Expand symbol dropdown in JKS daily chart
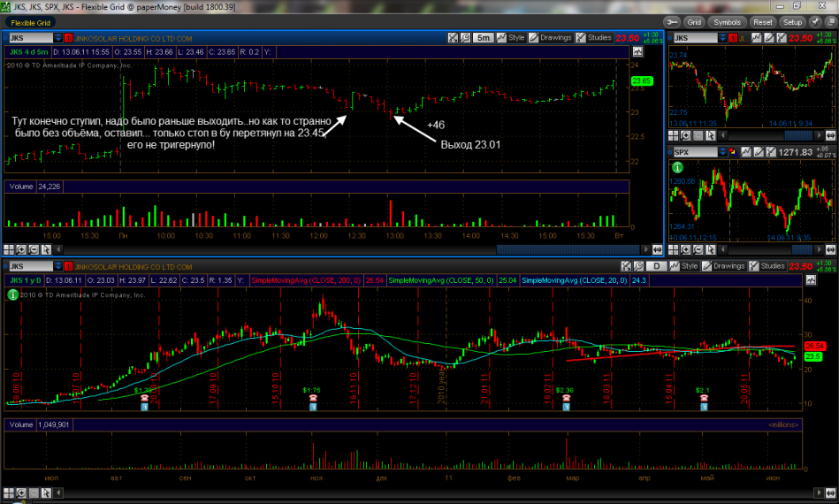 [57, 266]
